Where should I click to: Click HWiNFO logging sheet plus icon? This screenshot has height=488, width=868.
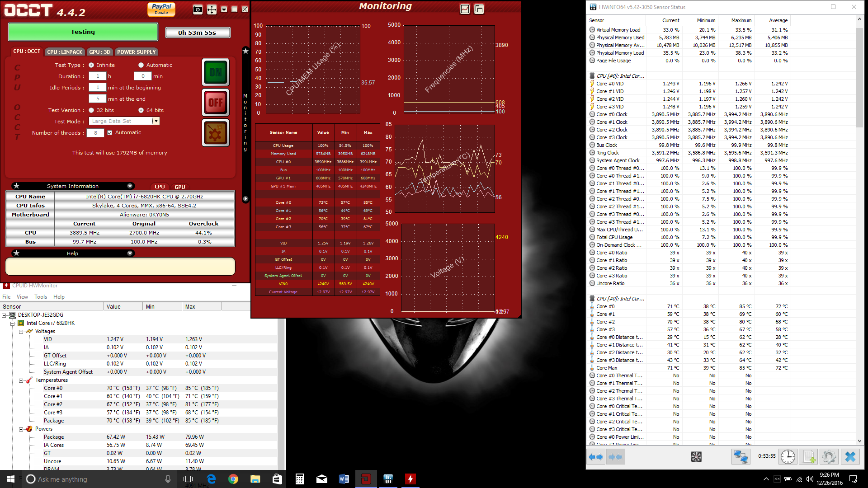point(809,457)
